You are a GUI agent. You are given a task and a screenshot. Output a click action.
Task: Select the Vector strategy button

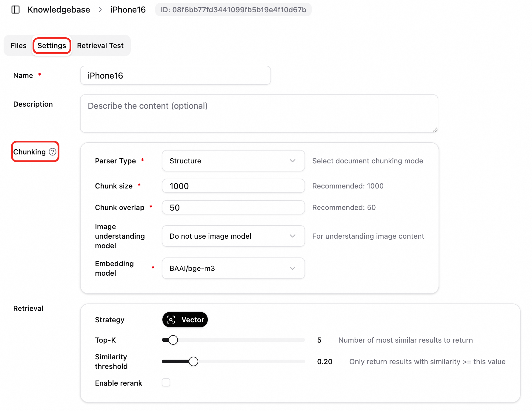coord(185,320)
